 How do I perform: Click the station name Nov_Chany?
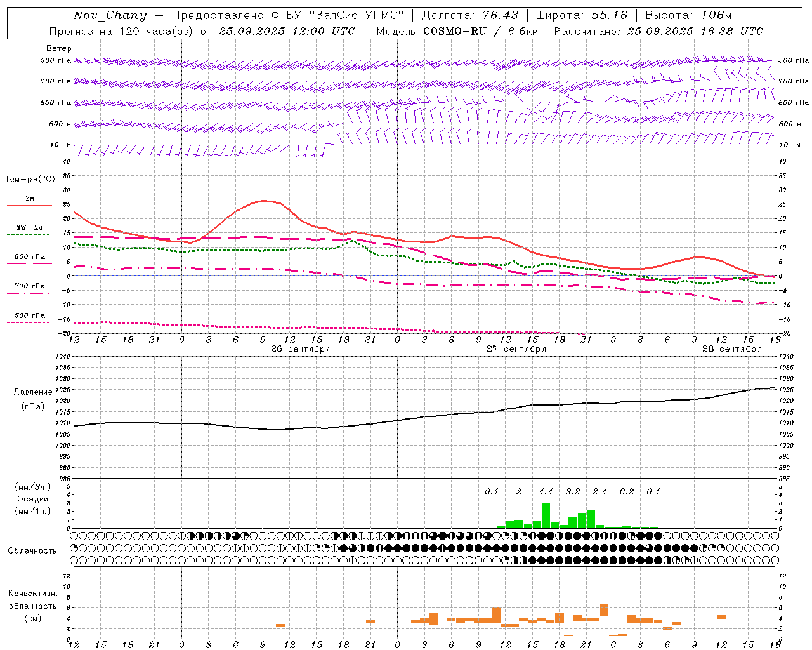click(110, 15)
